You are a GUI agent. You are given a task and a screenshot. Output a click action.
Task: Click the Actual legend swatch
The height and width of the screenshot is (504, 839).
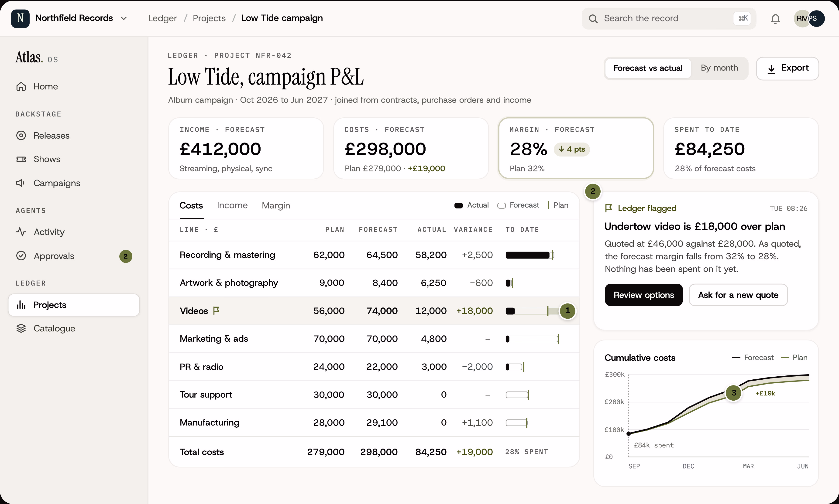pos(458,205)
